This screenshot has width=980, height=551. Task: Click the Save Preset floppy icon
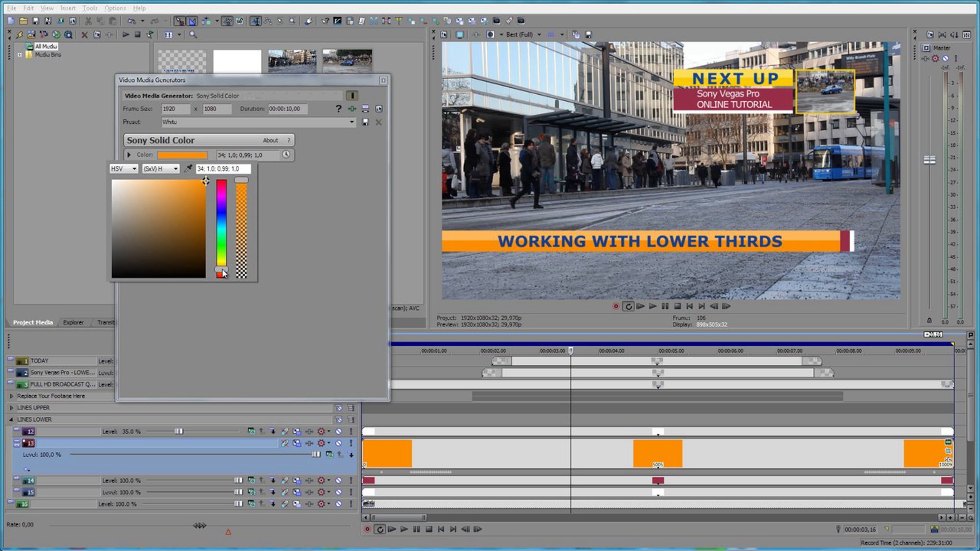click(x=365, y=122)
